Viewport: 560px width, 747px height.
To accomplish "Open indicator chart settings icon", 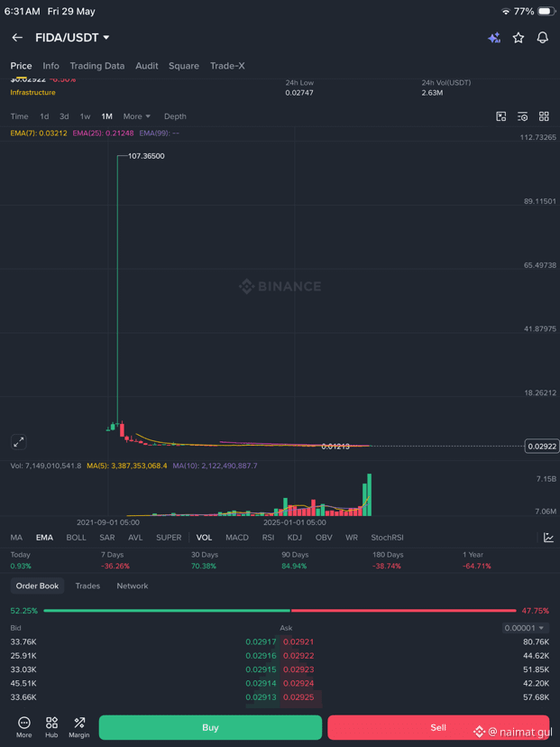I will pos(548,538).
